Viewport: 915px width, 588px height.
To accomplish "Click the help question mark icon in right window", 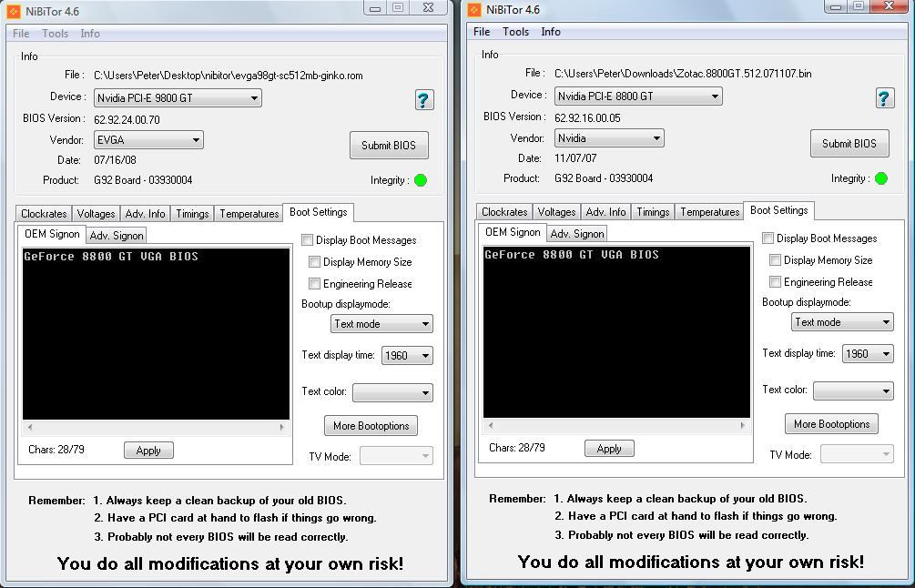I will pyautogui.click(x=885, y=98).
